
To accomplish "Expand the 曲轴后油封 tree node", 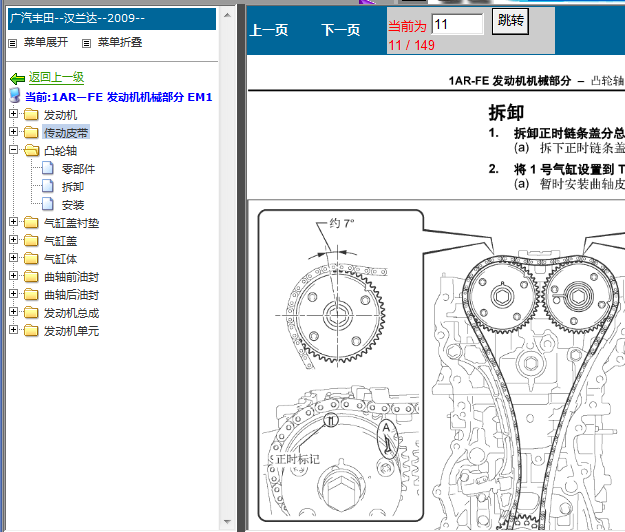I will click(14, 294).
